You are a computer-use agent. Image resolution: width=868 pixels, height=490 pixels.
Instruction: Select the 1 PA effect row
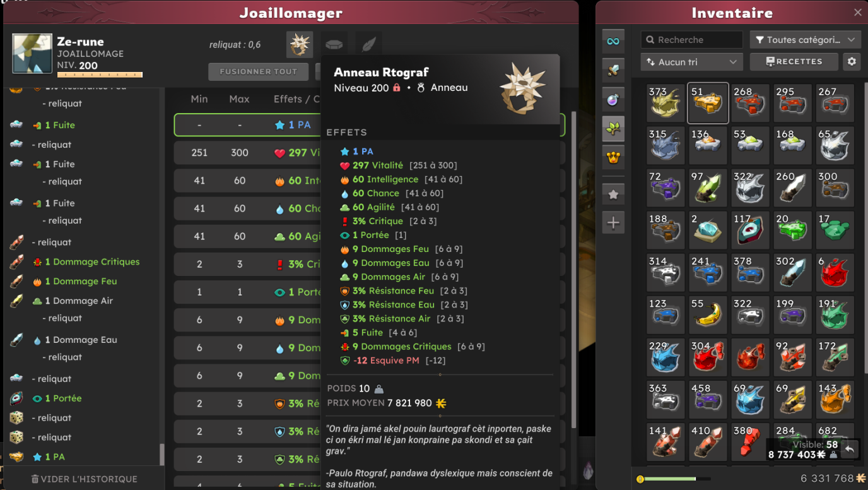(x=370, y=125)
